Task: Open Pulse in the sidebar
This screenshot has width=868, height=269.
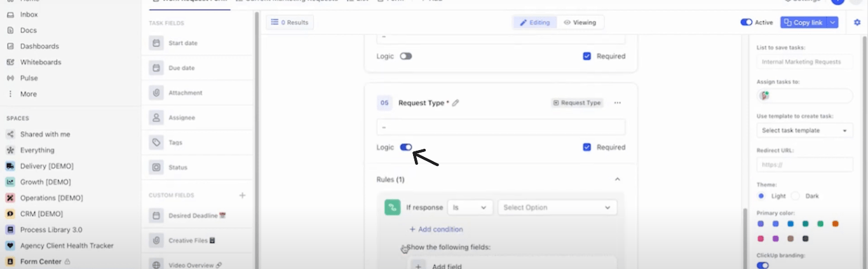Action: tap(29, 78)
